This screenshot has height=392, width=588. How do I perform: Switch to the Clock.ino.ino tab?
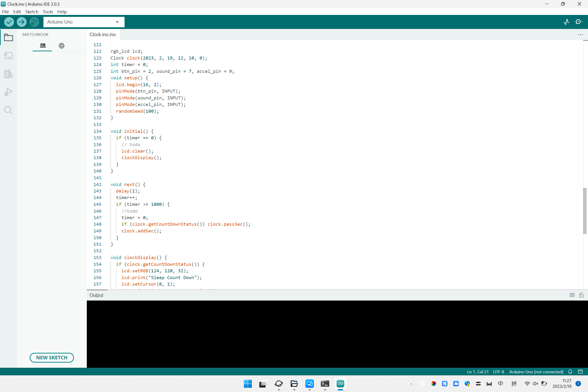click(102, 35)
